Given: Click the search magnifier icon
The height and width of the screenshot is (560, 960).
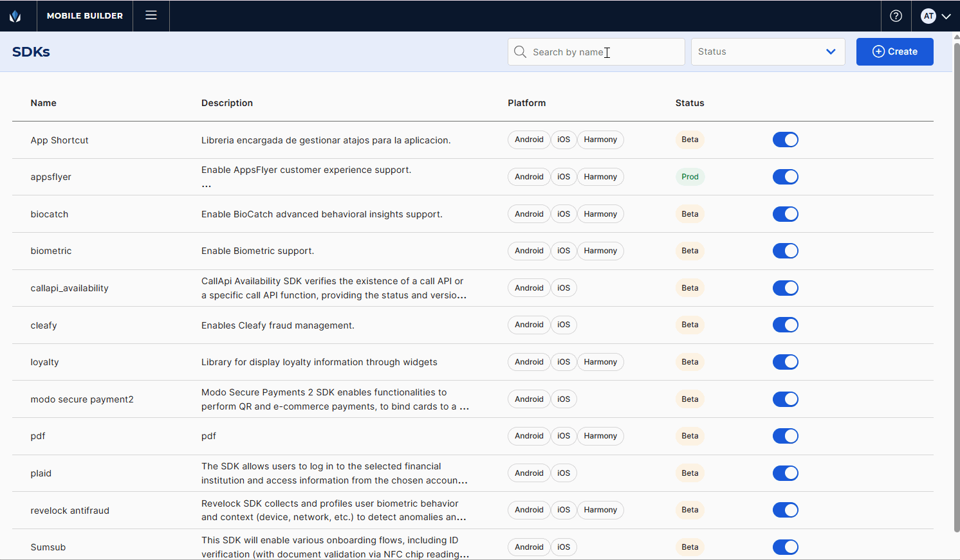Looking at the screenshot, I should pos(520,51).
